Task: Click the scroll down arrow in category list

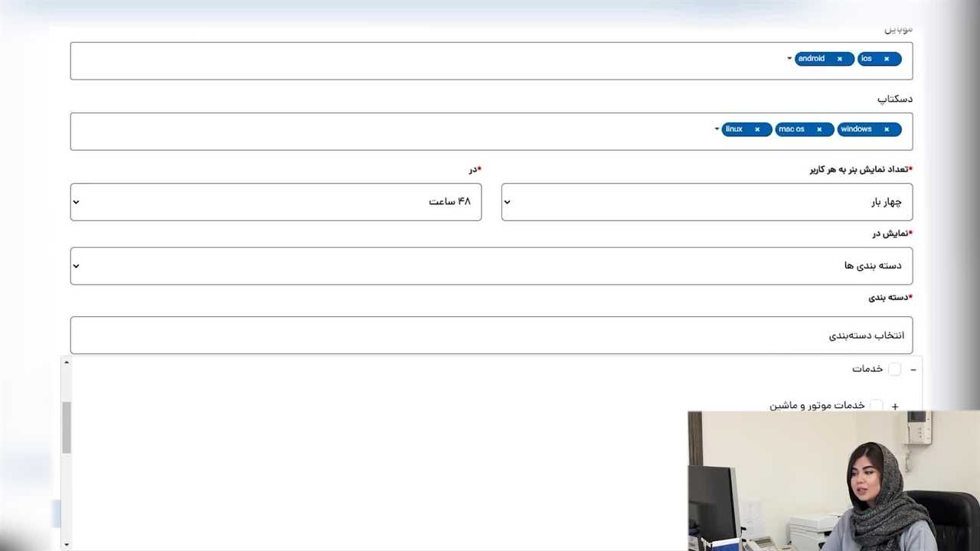Action: [x=67, y=544]
